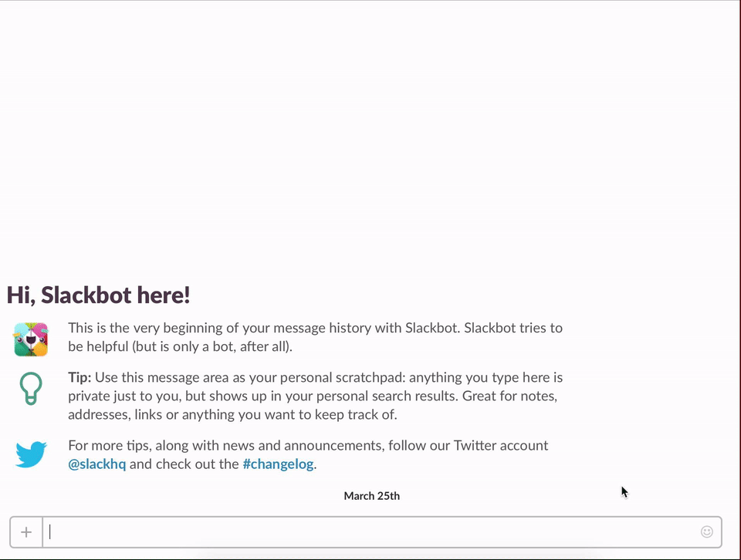Select the @slackhq mention in the message
This screenshot has width=741, height=560.
pyautogui.click(x=97, y=464)
